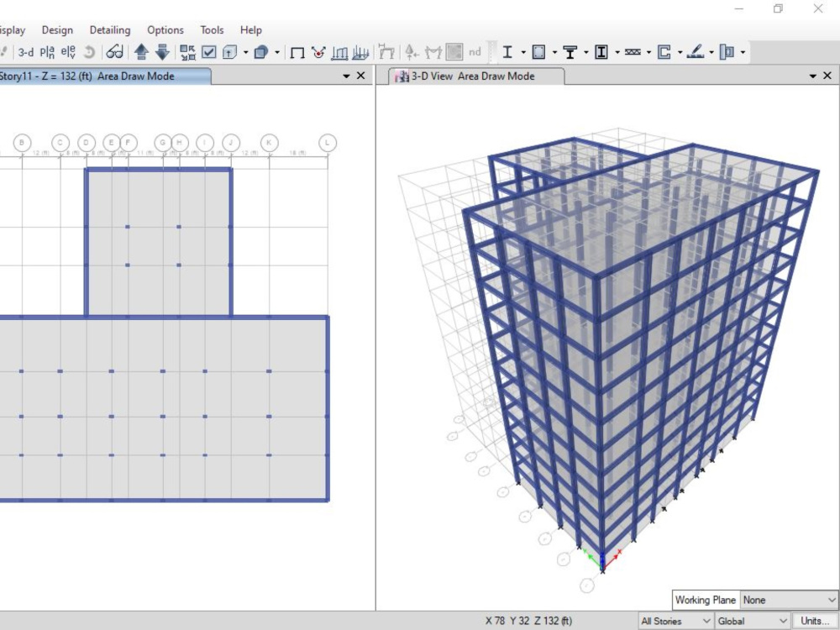Click the grayed M-shaped frame icon
Screen dimensions: 840x630
(433, 52)
